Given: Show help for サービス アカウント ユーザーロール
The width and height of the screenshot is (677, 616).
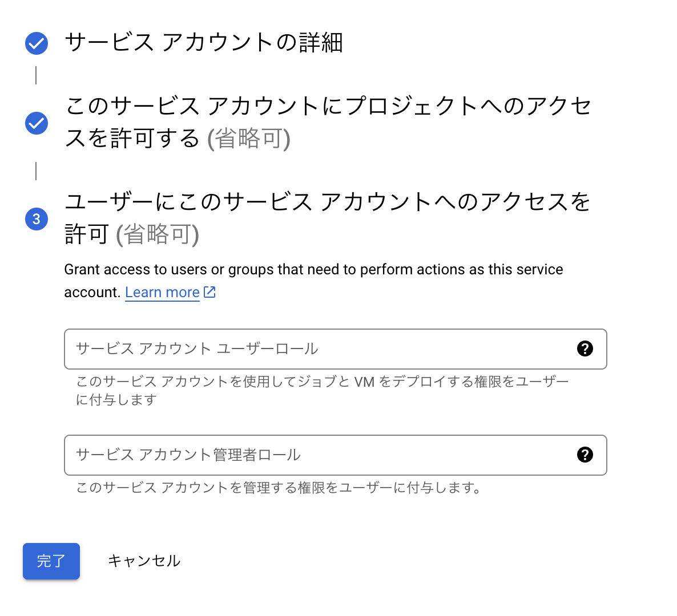Looking at the screenshot, I should pos(585,348).
